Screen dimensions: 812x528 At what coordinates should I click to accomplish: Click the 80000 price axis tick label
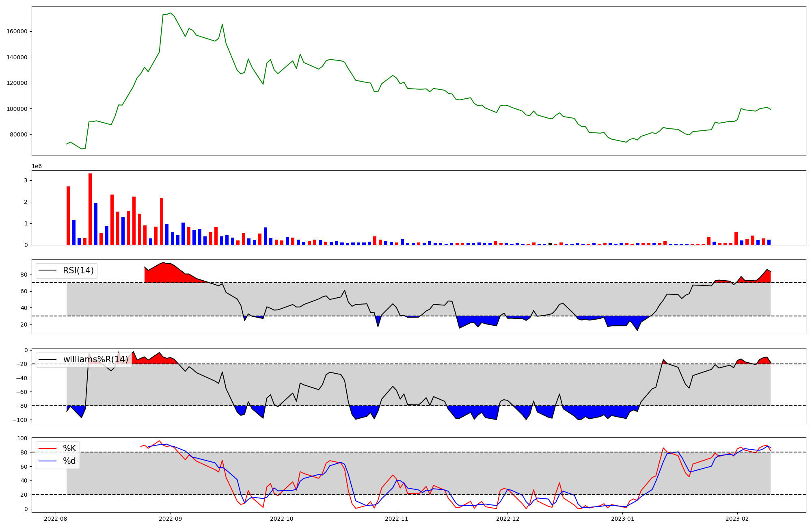(19, 134)
